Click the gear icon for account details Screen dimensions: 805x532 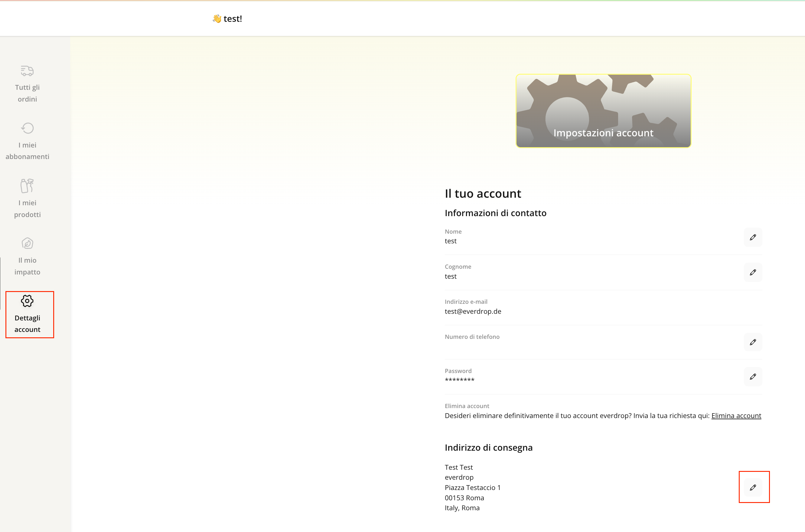27,301
